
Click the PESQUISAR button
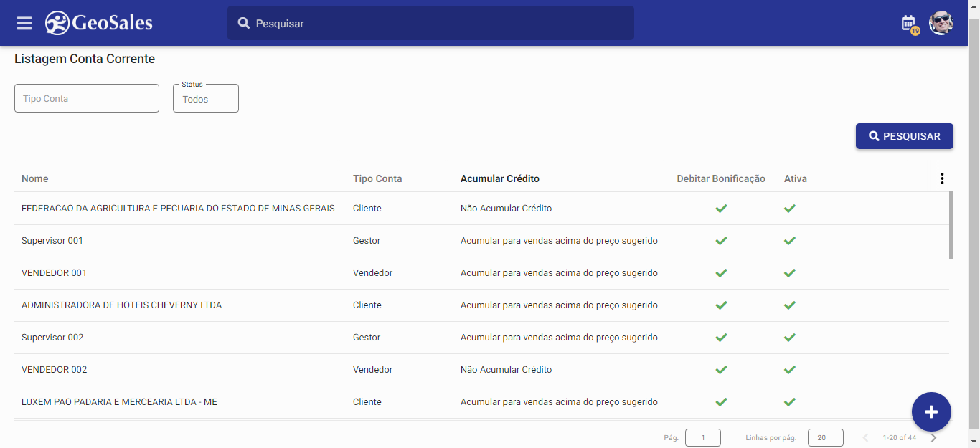coord(904,136)
